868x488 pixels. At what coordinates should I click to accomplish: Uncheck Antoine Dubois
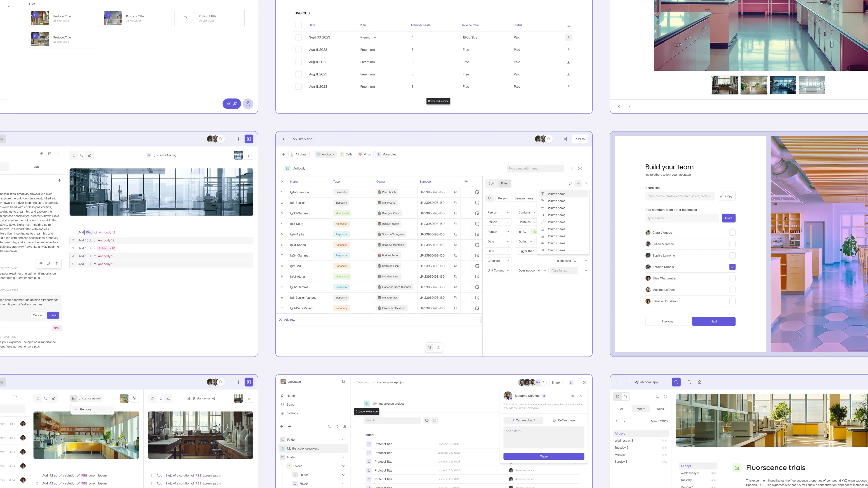tap(733, 267)
